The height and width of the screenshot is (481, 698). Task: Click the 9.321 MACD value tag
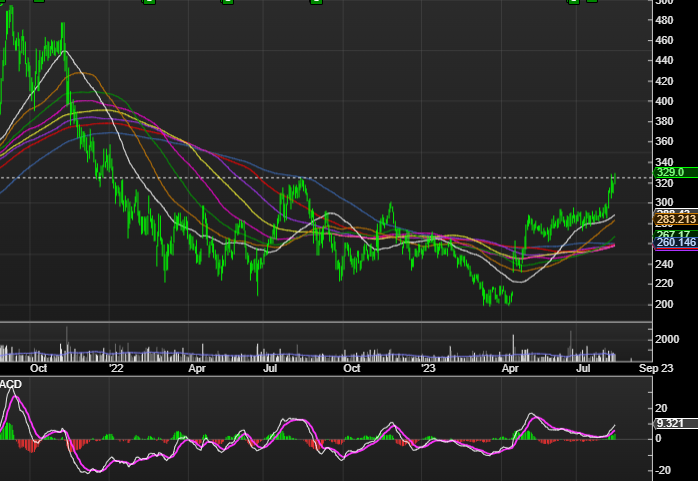click(x=676, y=423)
